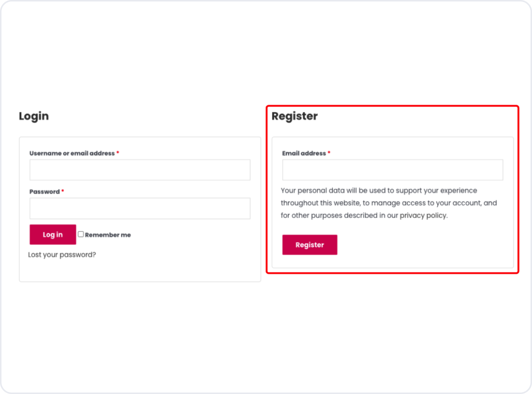This screenshot has width=532, height=394.
Task: Click the Remember me label text
Action: click(108, 235)
